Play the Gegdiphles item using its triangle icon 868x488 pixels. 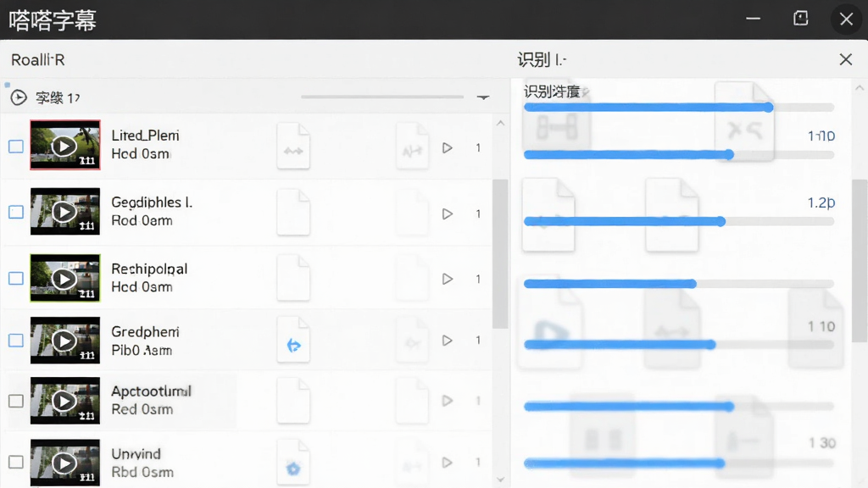pos(448,213)
